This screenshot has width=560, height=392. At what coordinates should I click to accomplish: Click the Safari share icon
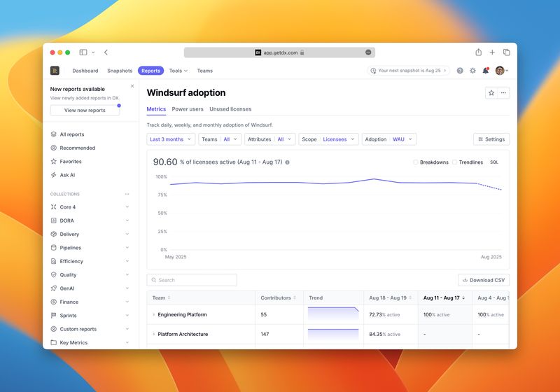[x=478, y=52]
